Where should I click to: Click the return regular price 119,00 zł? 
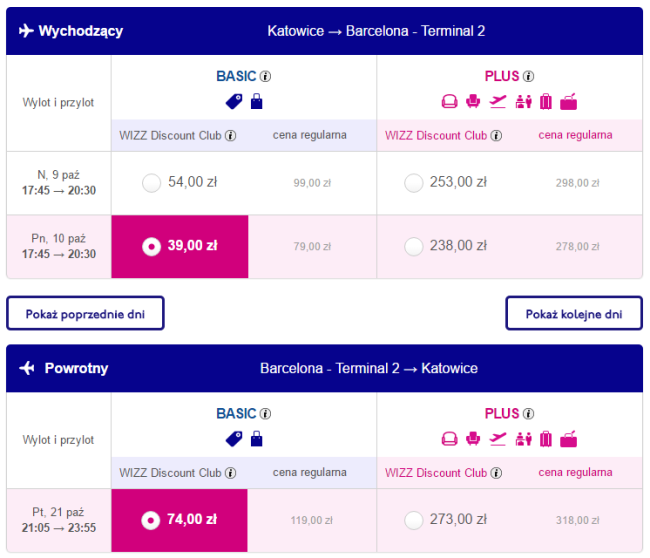[x=312, y=521]
